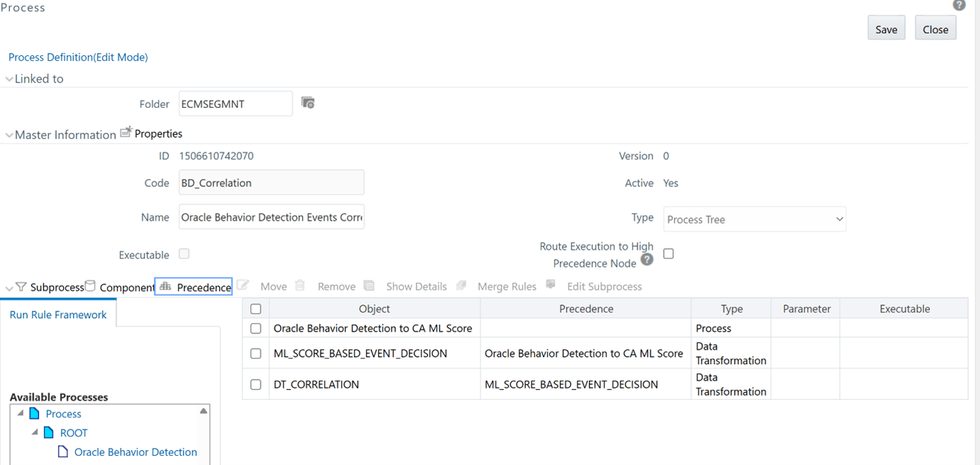
Task: Click the help icon beside High Precedence Node
Action: pyautogui.click(x=647, y=260)
